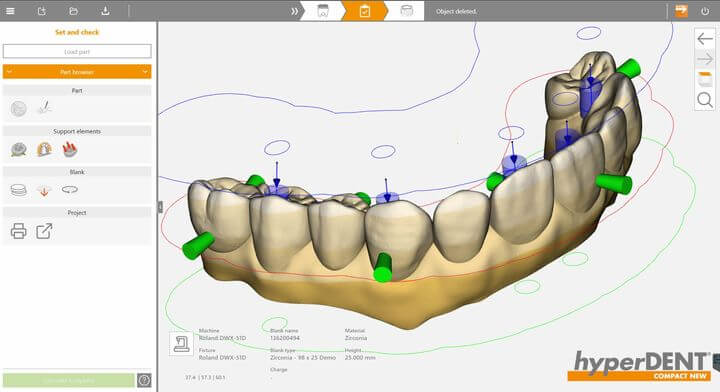Viewport: 720px width, 392px height.
Task: Choose the arch-shaped stabilizer support icon
Action: (44, 150)
